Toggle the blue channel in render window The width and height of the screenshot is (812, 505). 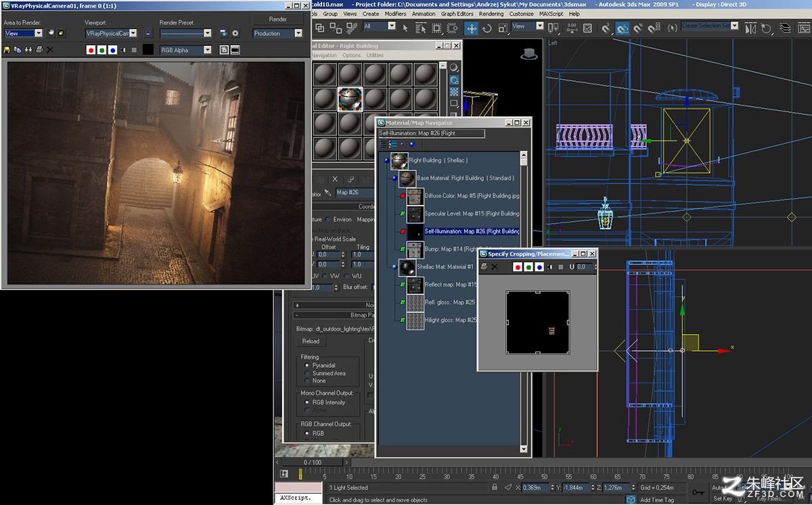point(112,50)
